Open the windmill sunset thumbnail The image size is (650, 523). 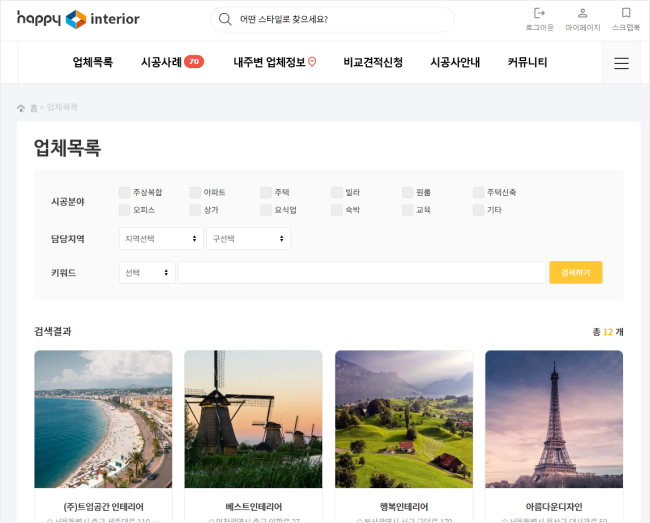coord(253,419)
